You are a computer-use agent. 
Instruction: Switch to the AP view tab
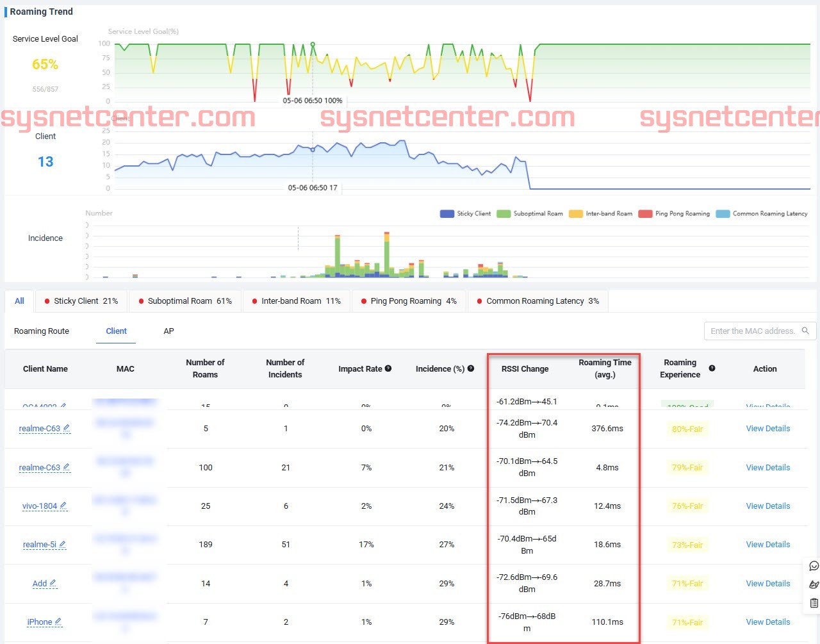click(168, 331)
